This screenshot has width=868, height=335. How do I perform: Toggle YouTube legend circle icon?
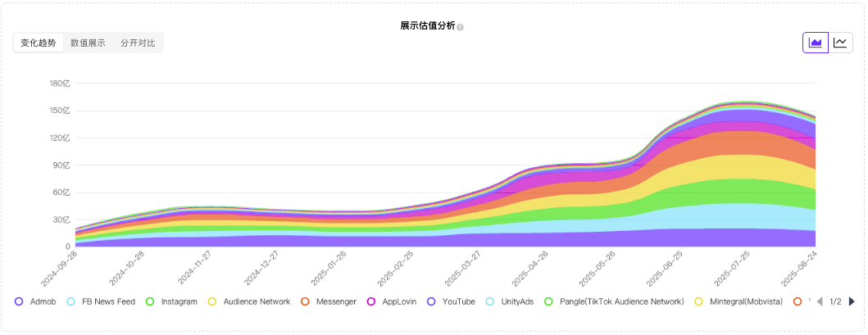coord(431,301)
